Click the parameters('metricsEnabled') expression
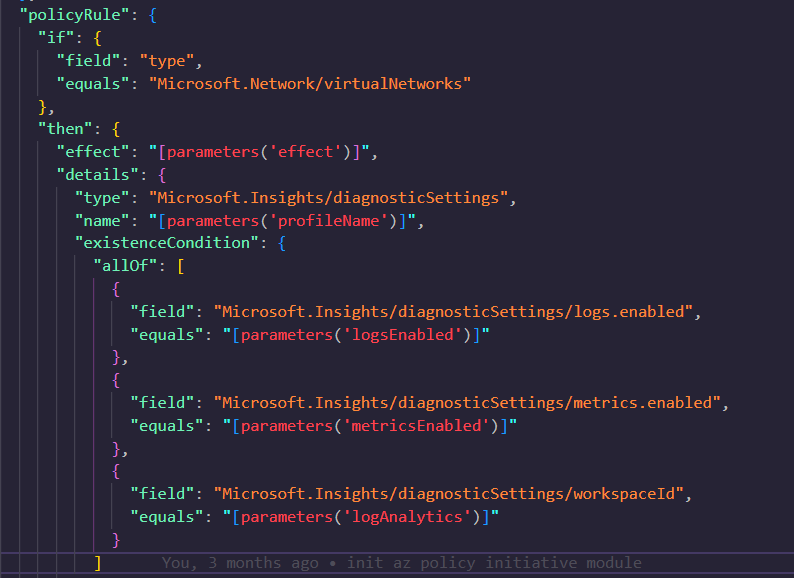This screenshot has height=578, width=794. point(370,426)
